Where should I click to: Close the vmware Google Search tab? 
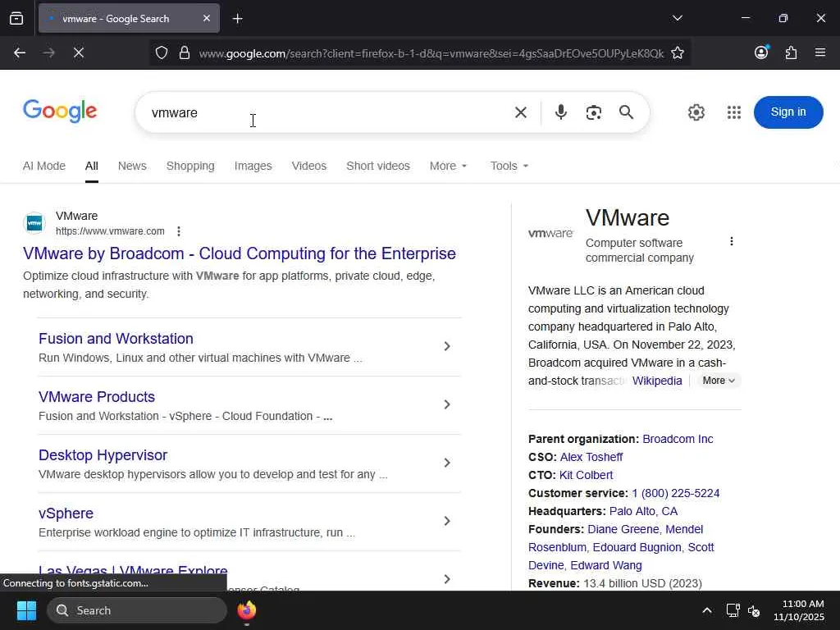coord(207,19)
